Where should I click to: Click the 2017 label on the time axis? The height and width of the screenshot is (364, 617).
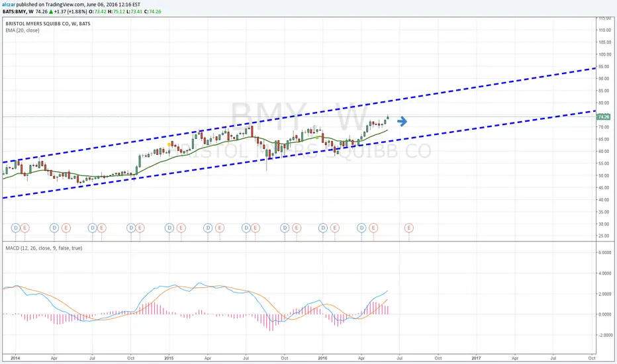(476, 358)
